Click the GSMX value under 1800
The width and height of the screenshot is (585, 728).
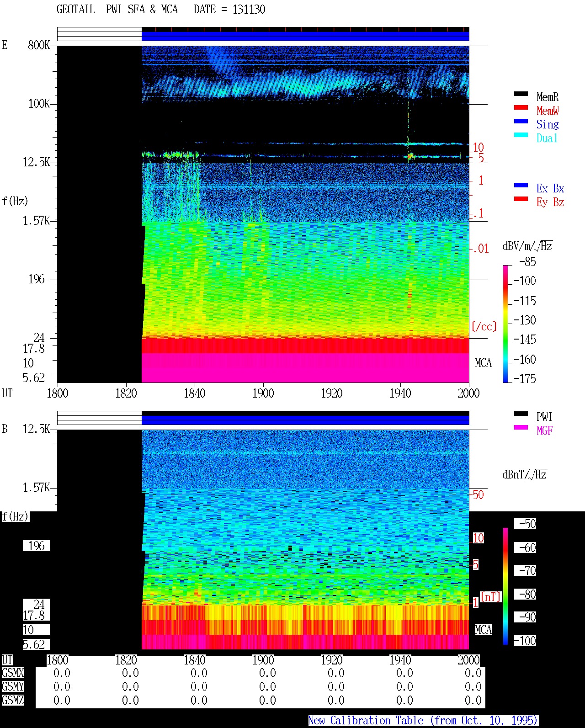62,673
